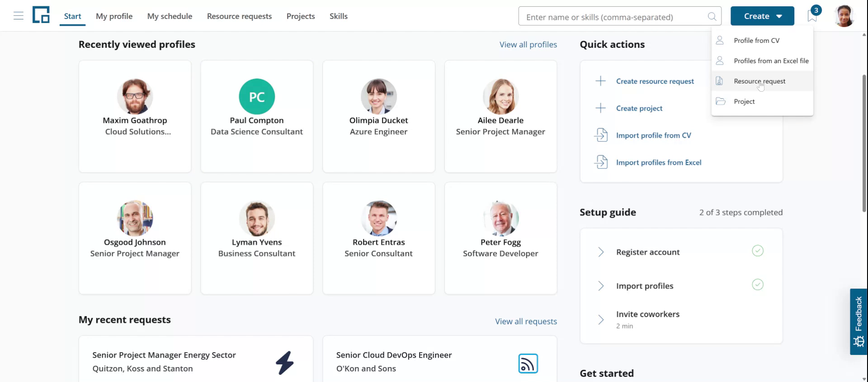This screenshot has width=868, height=382.
Task: Open Paul Compton's profile card
Action: (x=257, y=116)
